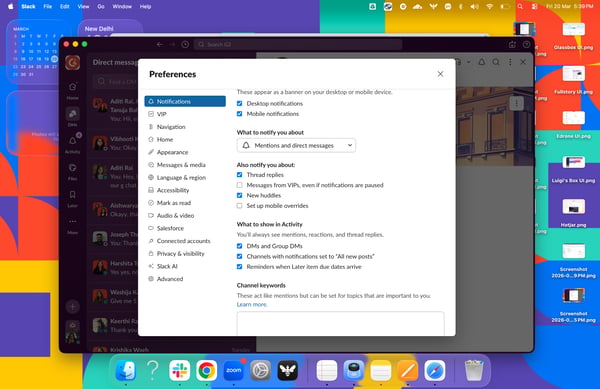Open the Edit menu in menu bar
The height and width of the screenshot is (389, 600).
pos(65,7)
